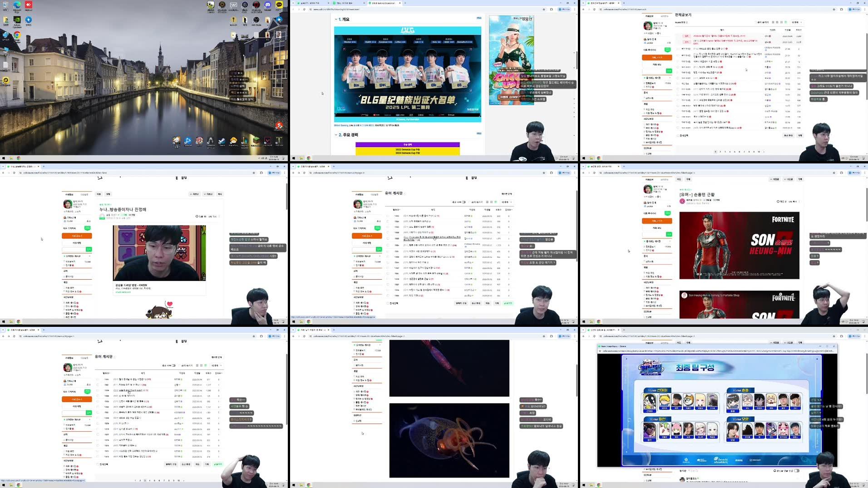The image size is (868, 488).
Task: Open the BLG 2025 LPL roster image
Action: tap(408, 74)
